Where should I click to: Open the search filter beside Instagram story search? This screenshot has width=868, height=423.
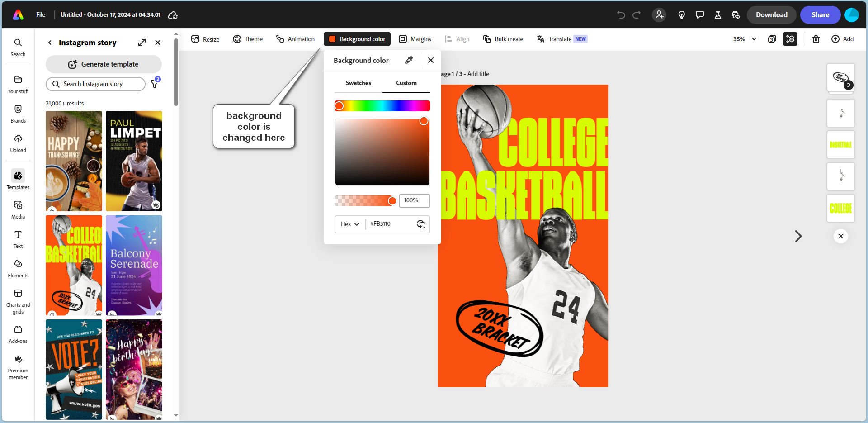[x=154, y=84]
